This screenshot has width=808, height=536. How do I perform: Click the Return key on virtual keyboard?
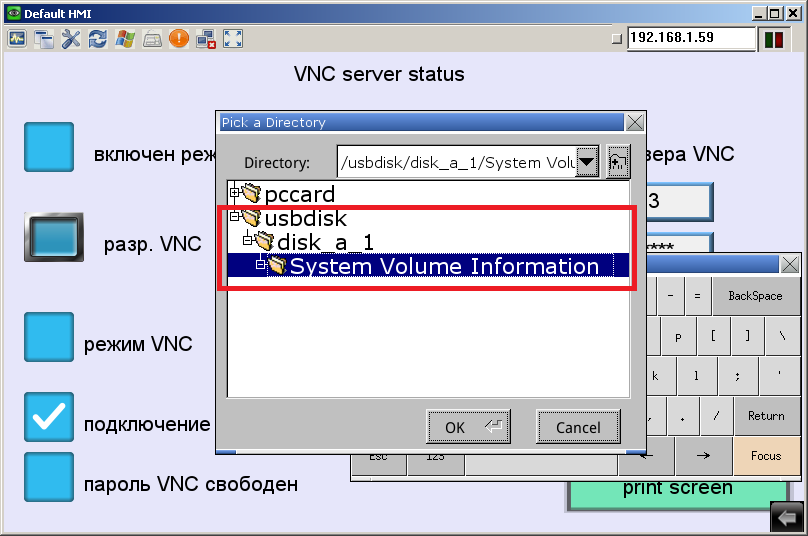point(766,416)
